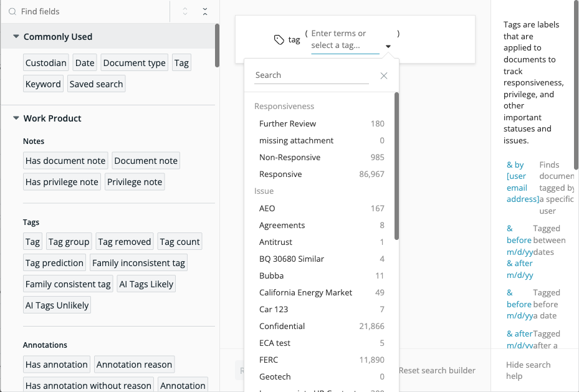The width and height of the screenshot is (579, 392).
Task: Add the AI Tags Likely field
Action: [146, 284]
